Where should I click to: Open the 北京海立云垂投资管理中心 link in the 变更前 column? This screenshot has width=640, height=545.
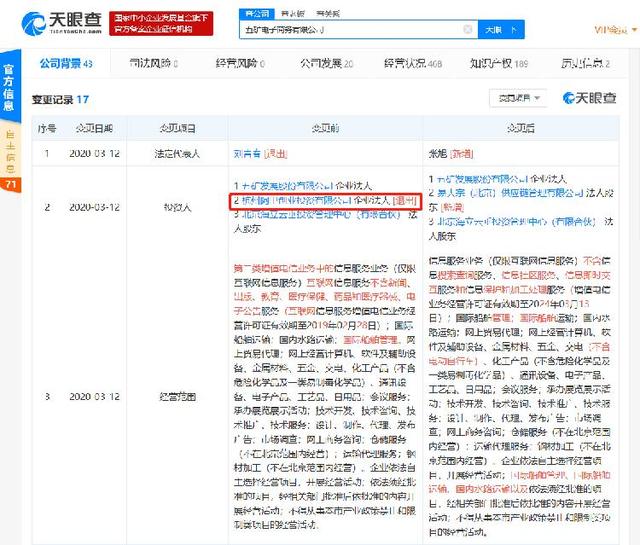point(322,214)
